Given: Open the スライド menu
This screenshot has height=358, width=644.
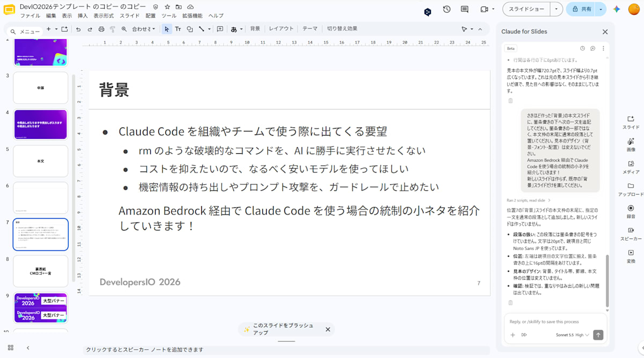Looking at the screenshot, I should (x=130, y=16).
